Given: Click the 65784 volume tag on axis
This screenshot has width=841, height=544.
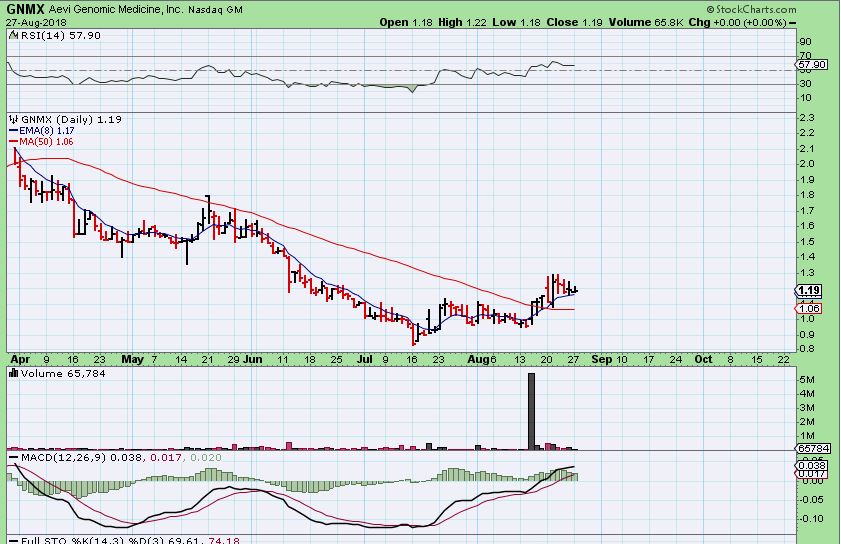Looking at the screenshot, I should pos(811,449).
